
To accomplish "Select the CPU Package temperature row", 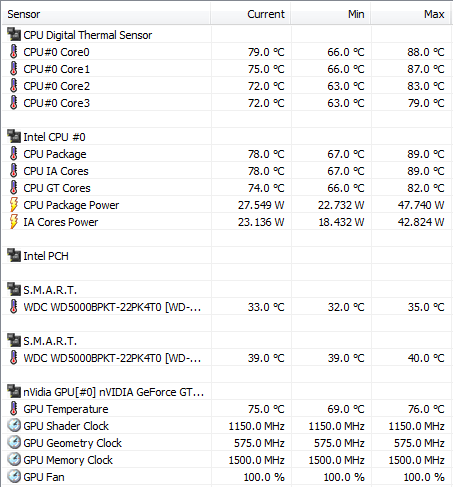I will [227, 154].
